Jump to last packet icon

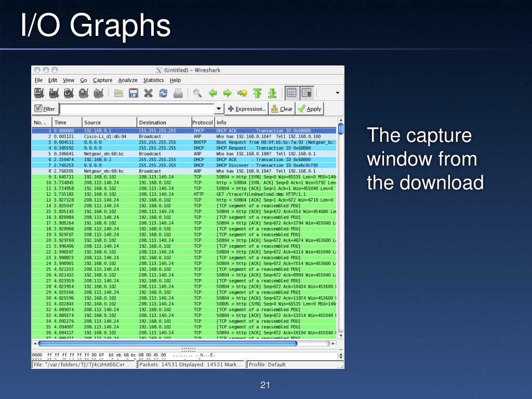272,93
